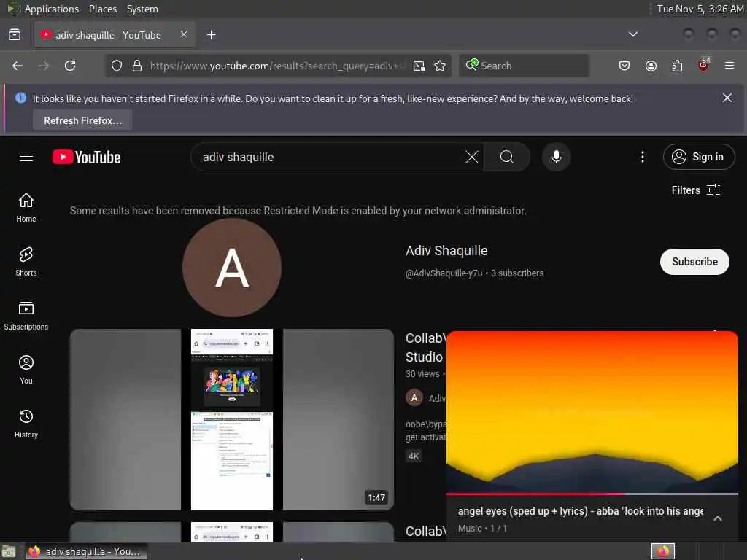Open Subscriptions in sidebar
747x560 pixels.
26,315
